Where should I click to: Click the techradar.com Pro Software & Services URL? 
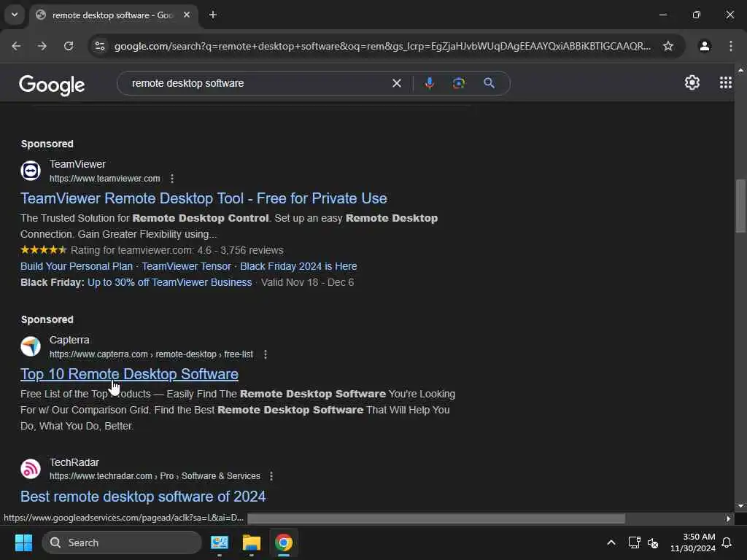155,476
